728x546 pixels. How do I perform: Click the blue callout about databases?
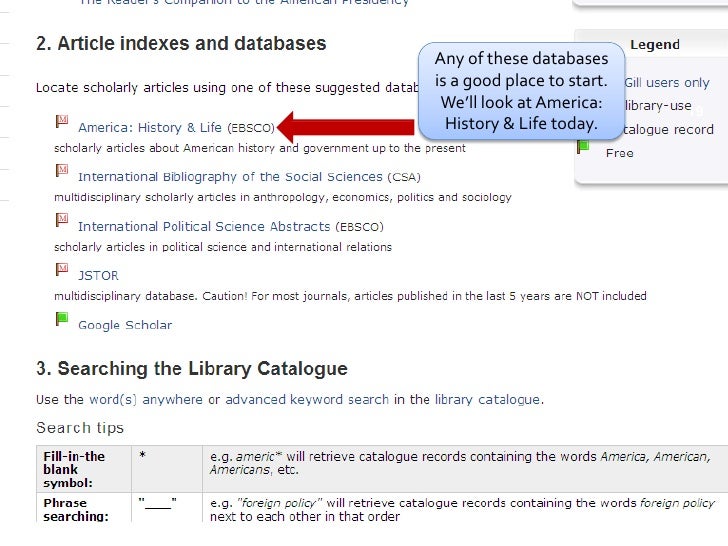(521, 91)
